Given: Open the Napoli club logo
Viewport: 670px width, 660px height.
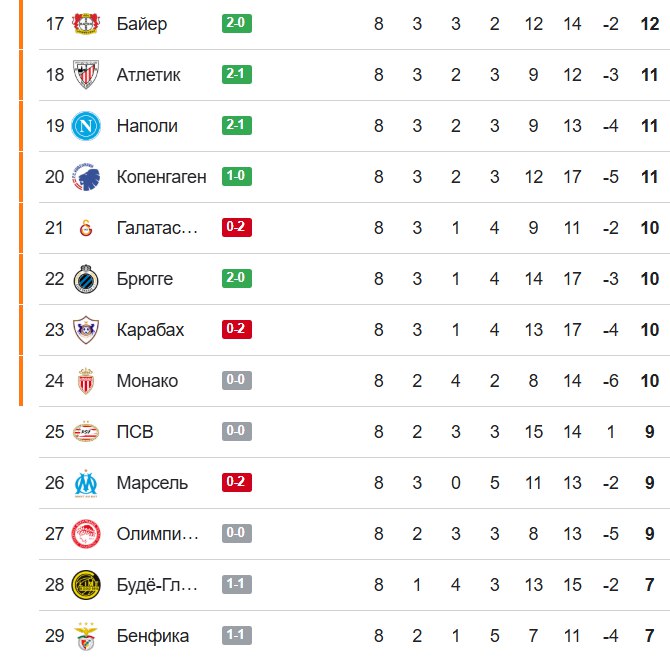Looking at the screenshot, I should (x=86, y=125).
